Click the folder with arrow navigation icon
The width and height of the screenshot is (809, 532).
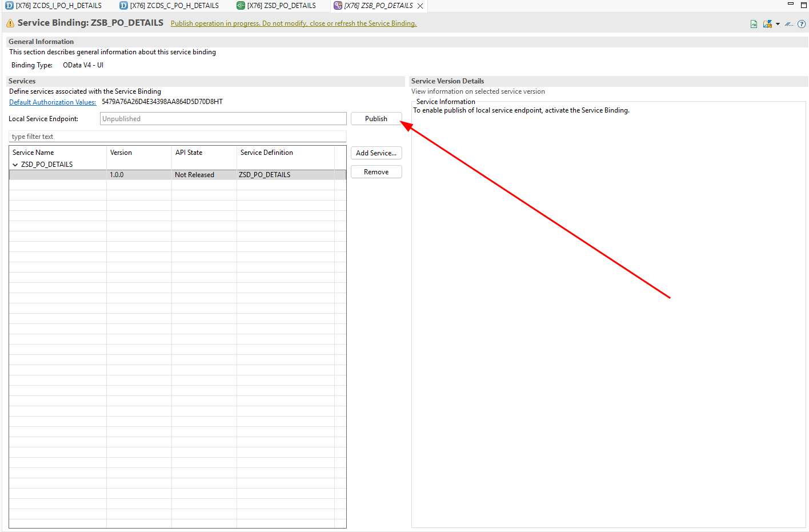click(x=767, y=24)
